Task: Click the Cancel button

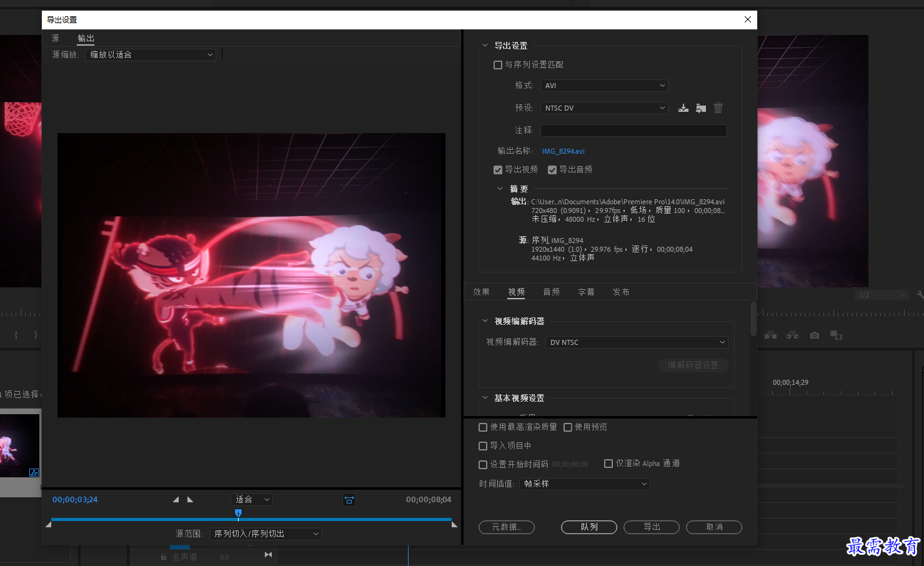Action: 714,527
